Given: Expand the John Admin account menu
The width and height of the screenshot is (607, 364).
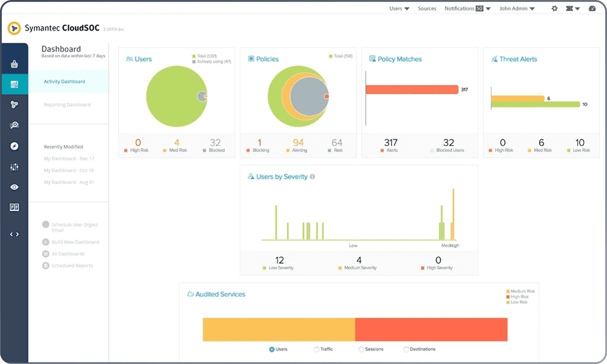Looking at the screenshot, I should (517, 9).
